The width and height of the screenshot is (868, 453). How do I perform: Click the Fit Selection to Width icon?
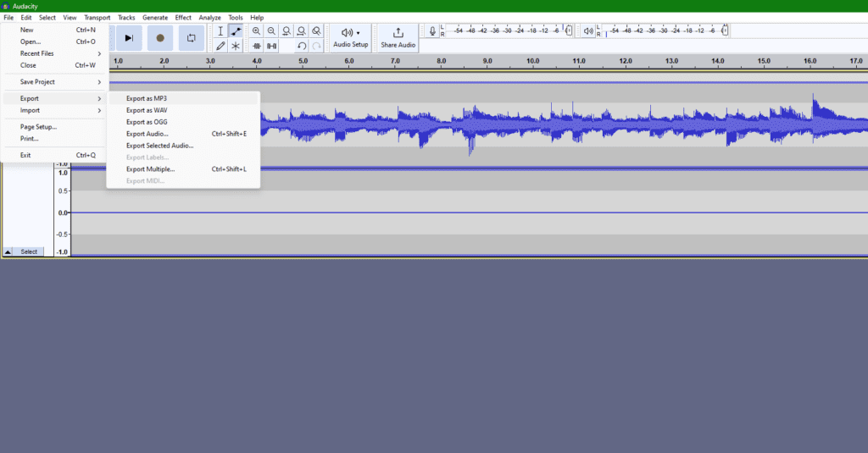tap(287, 31)
